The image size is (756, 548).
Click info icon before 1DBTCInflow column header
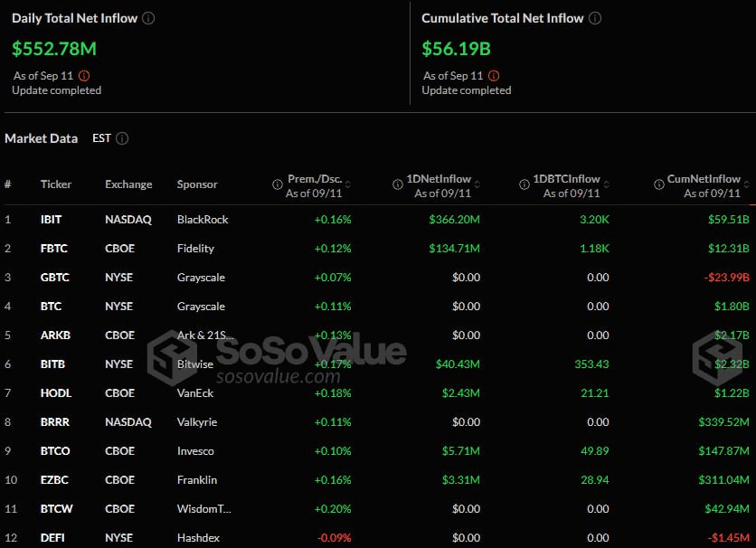pyautogui.click(x=524, y=184)
